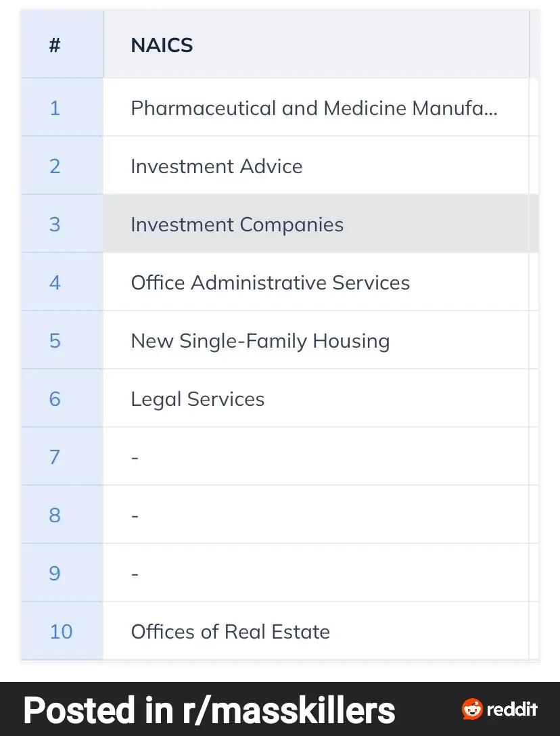Click the reddit logo icon
The image size is (560, 736).
[472, 709]
